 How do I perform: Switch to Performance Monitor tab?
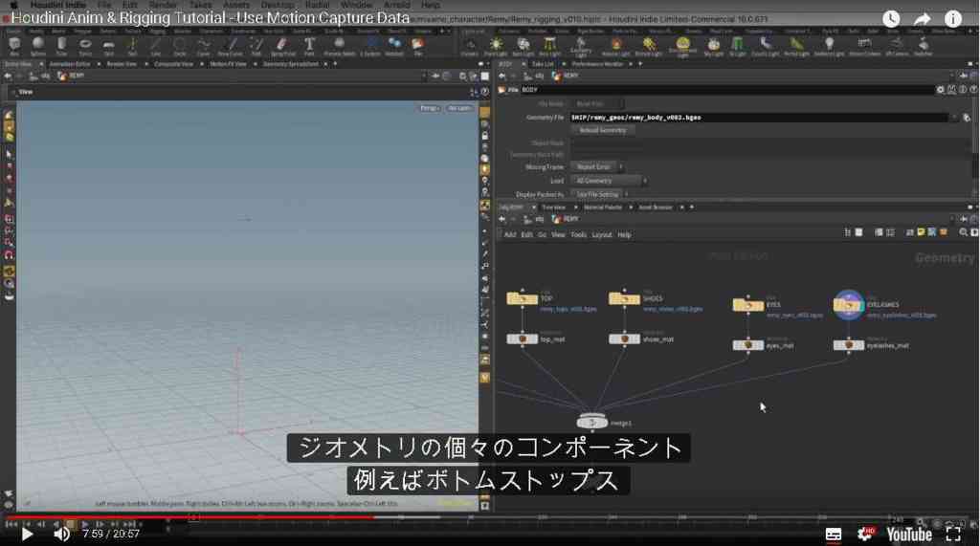597,64
